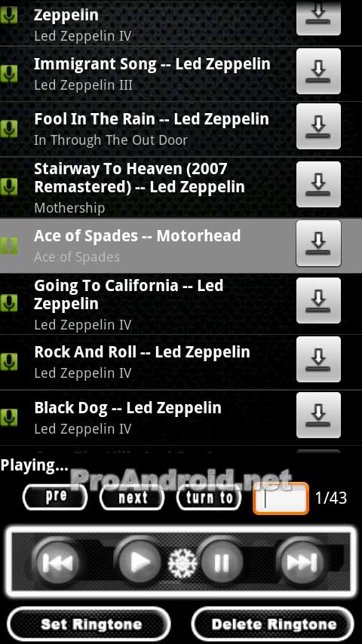The height and width of the screenshot is (644, 362).
Task: Tap green microphone icon beside Black Dog
Action: coord(8,417)
